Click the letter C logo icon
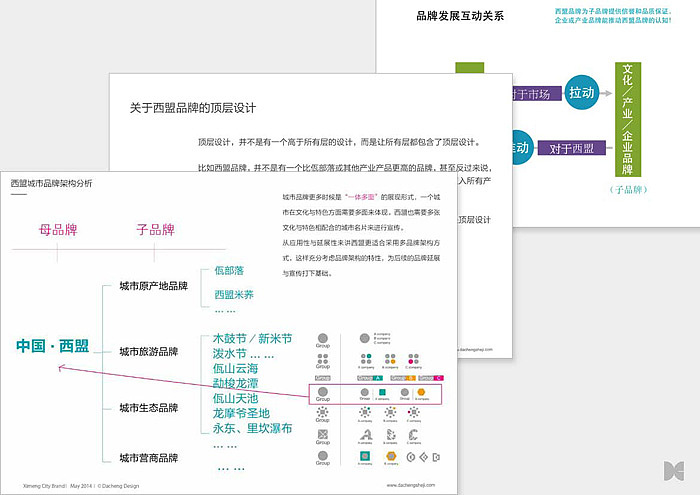This screenshot has height=495, width=700. coord(413,435)
